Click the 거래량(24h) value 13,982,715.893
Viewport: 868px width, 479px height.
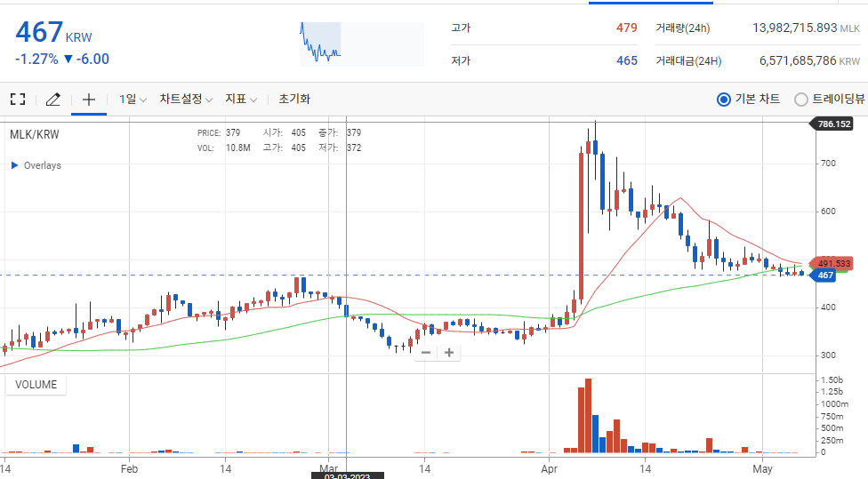tap(794, 28)
